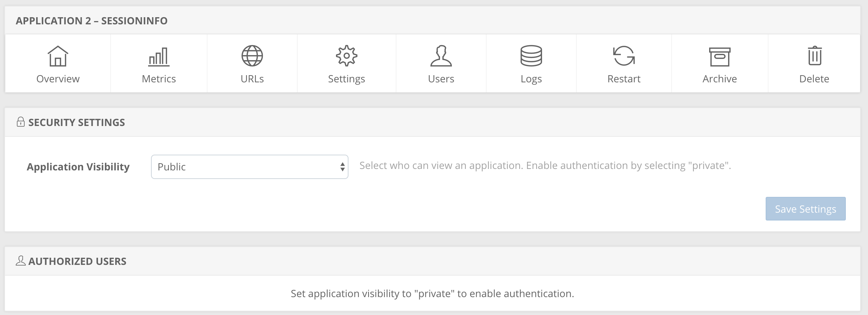The image size is (868, 315).
Task: Click the Restart circular arrows icon
Action: point(624,56)
